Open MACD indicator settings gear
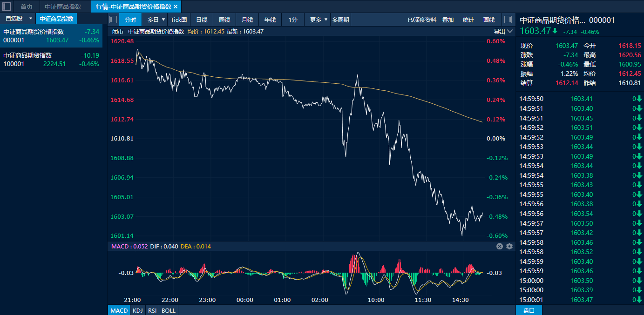The height and width of the screenshot is (315, 644). pos(509,246)
